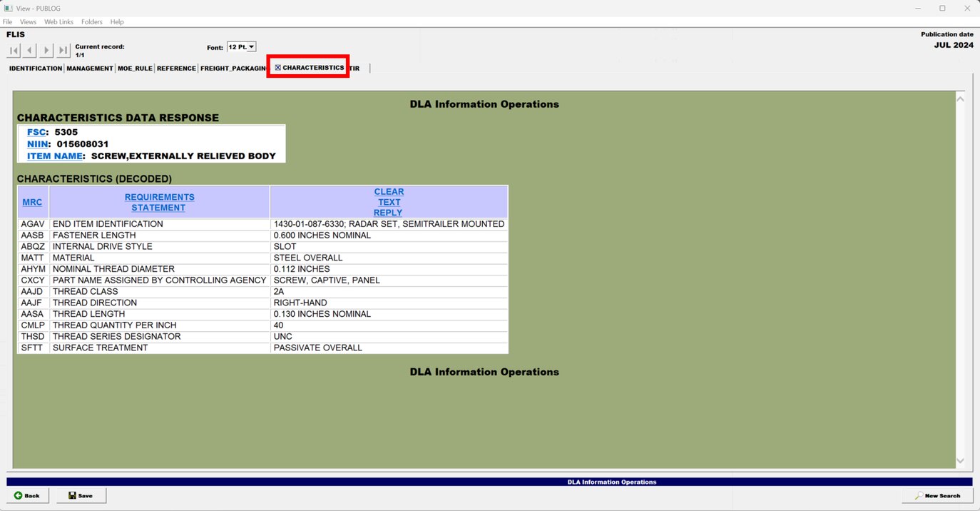
Task: Click the scrollbar down arrow
Action: tap(960, 461)
